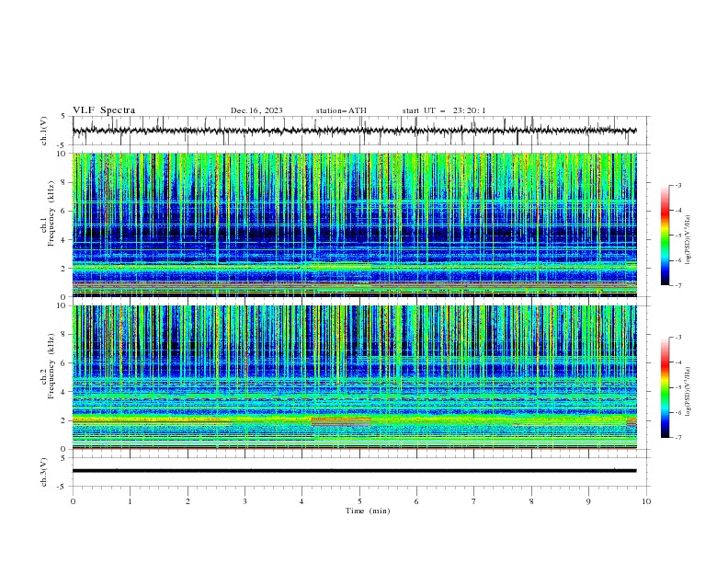Click the ch.3 flat black waveform trace

click(x=354, y=471)
